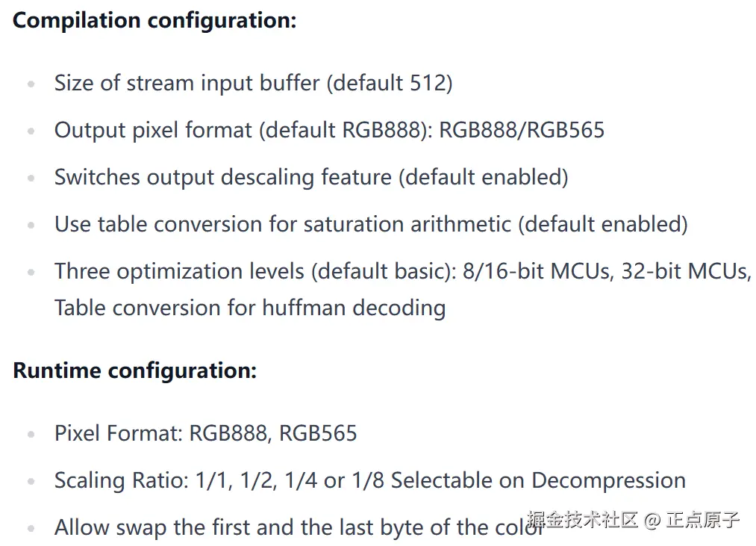Click bullet point before 'Size of stream'
The height and width of the screenshot is (546, 756).
[x=31, y=84]
